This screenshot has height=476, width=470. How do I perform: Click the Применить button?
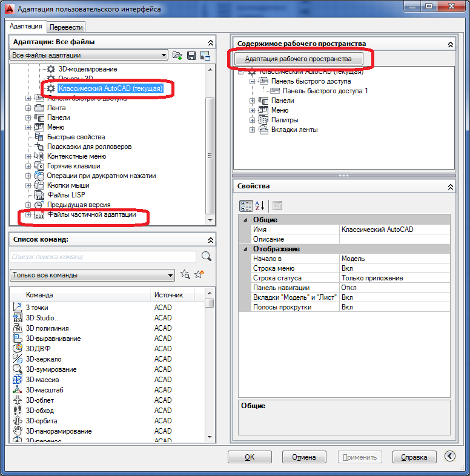pyautogui.click(x=360, y=457)
